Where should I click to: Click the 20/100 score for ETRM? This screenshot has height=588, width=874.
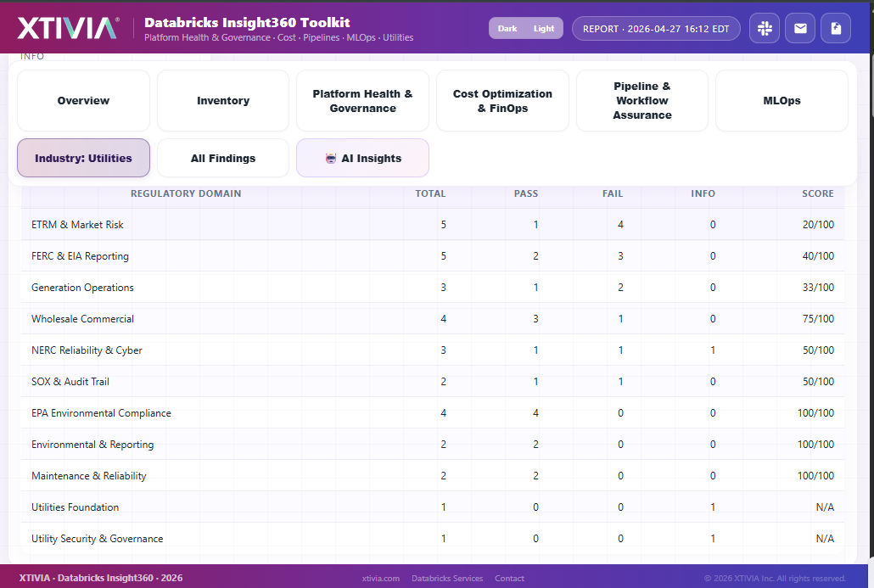pyautogui.click(x=818, y=225)
